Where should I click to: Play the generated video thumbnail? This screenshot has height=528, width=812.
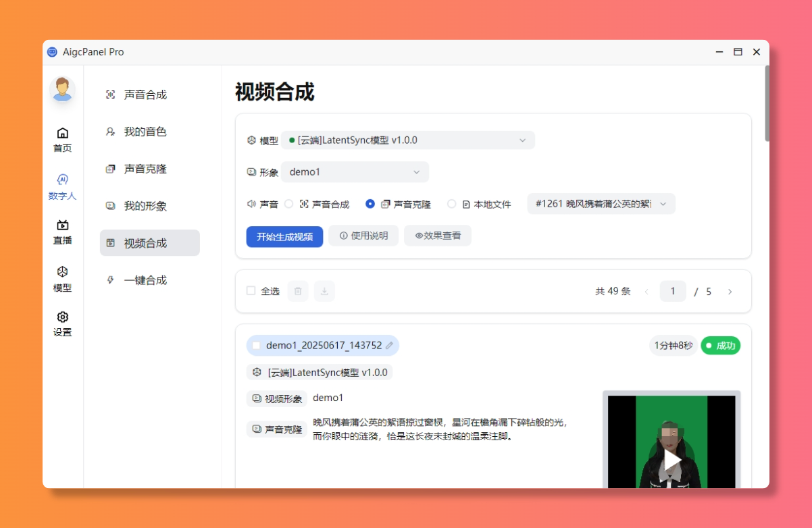tap(671, 460)
